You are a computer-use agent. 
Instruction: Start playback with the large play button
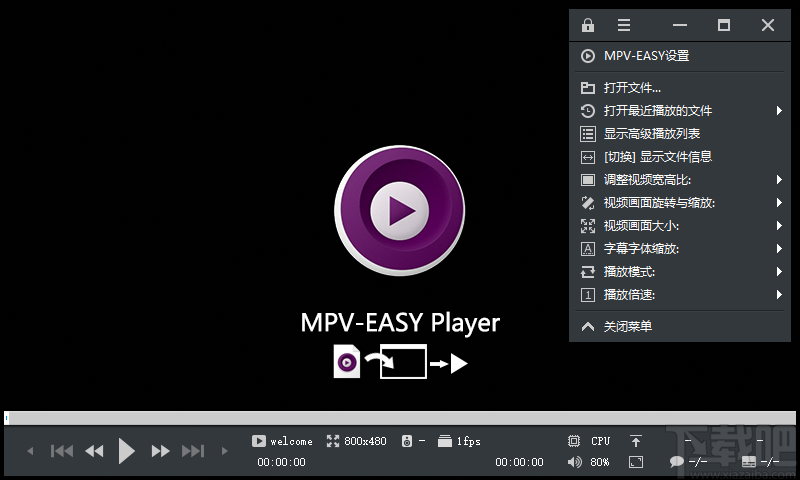(126, 451)
